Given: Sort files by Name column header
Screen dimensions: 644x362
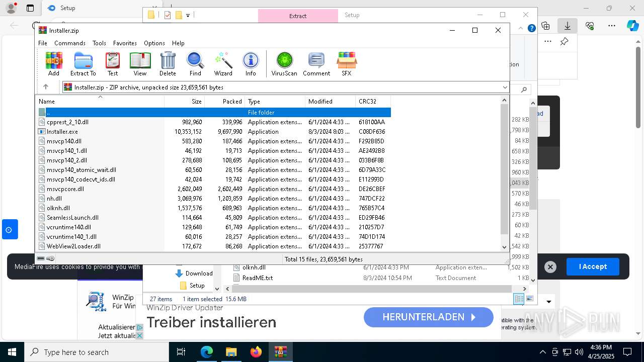Looking at the screenshot, I should tap(100, 101).
